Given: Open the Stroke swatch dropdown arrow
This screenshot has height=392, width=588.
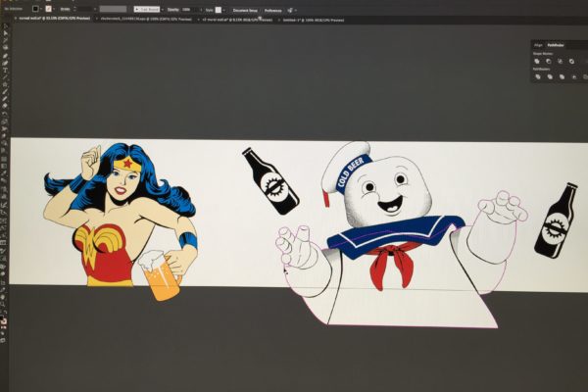Looking at the screenshot, I should 54,9.
